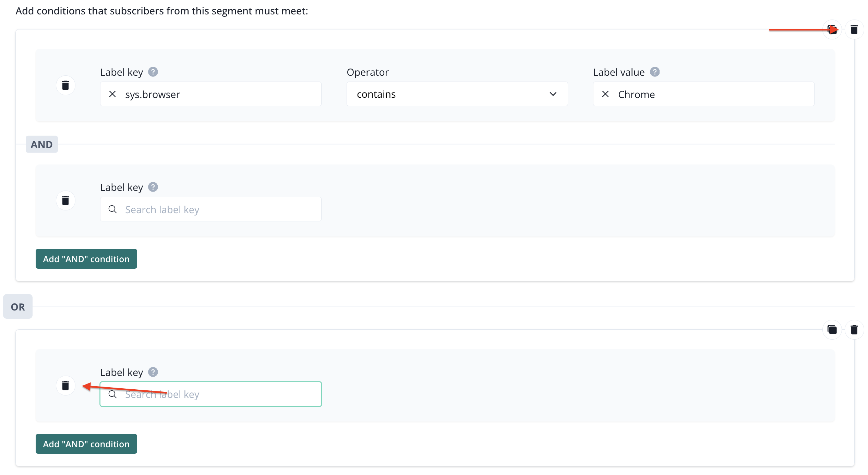Open the contains operator dropdown
Screen dimensions: 868x475
pos(457,94)
